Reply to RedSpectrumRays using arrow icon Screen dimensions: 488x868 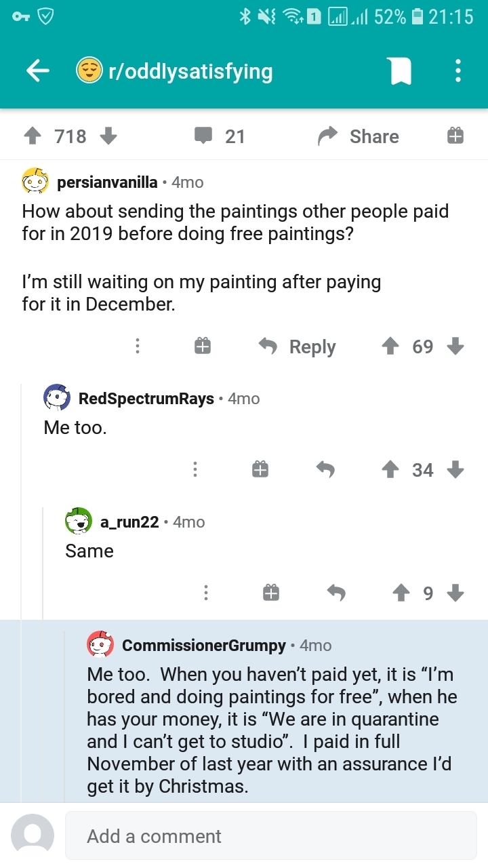click(x=325, y=469)
